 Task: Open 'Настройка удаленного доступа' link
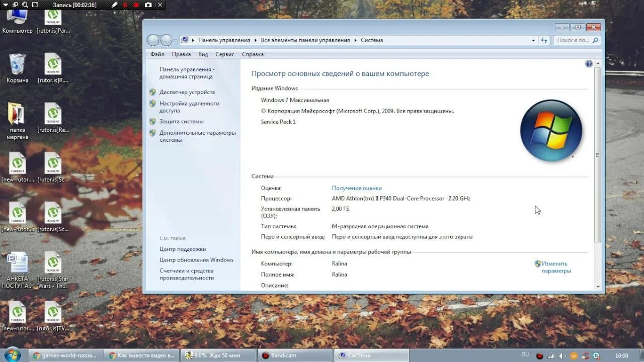189,107
